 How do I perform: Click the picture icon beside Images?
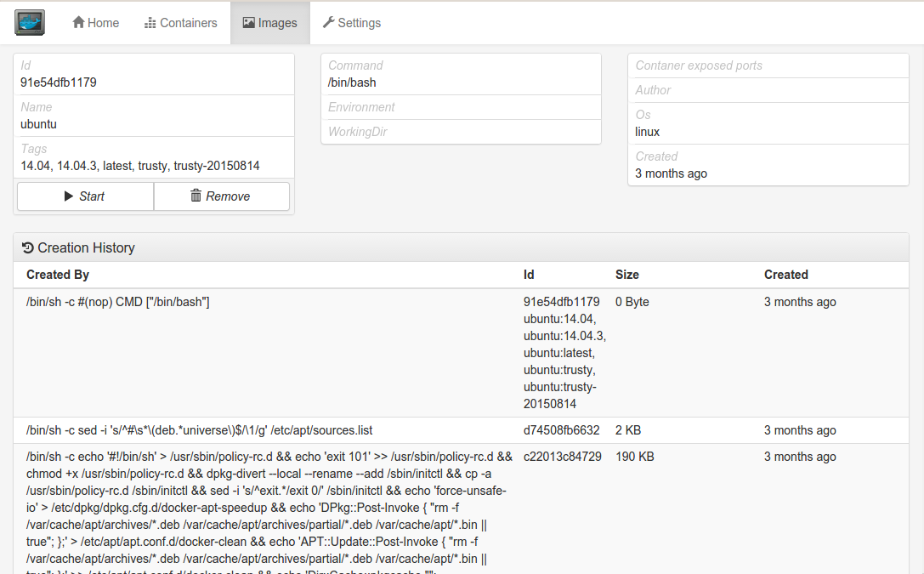pos(249,22)
